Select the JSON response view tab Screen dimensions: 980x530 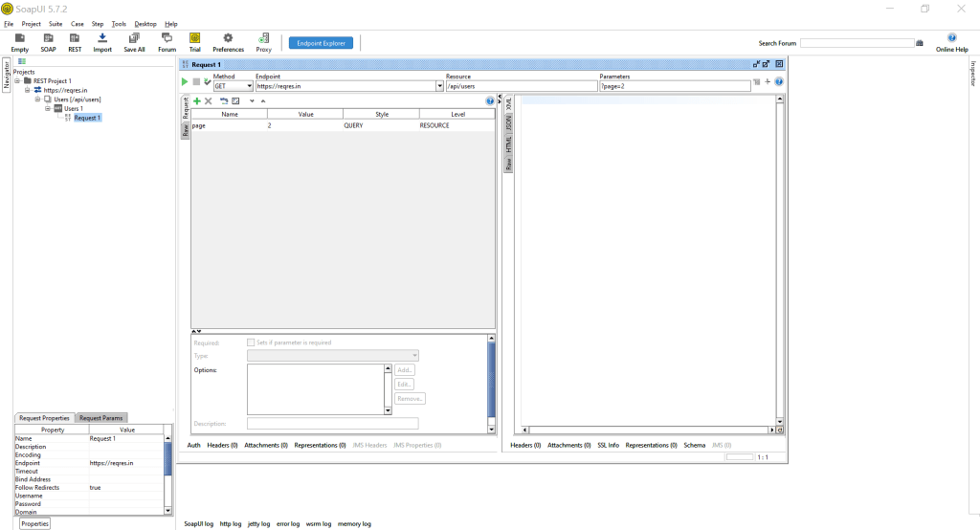pyautogui.click(x=509, y=122)
